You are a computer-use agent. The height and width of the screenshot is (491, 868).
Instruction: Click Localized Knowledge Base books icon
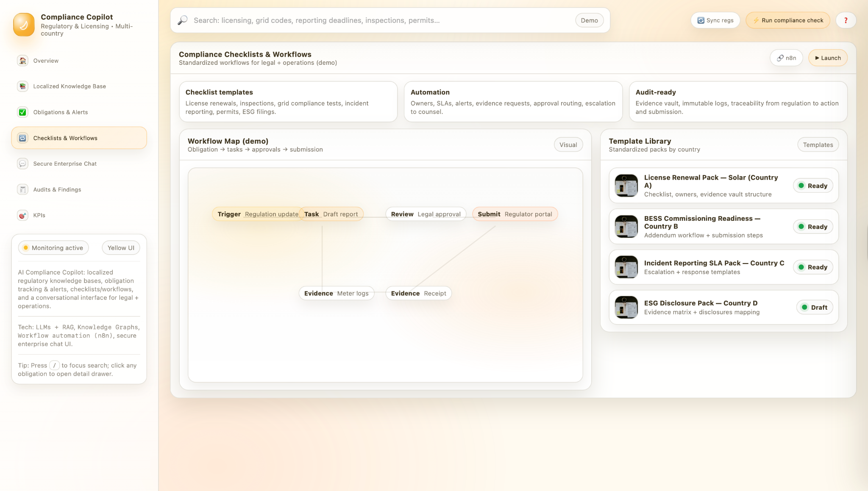[x=22, y=86]
